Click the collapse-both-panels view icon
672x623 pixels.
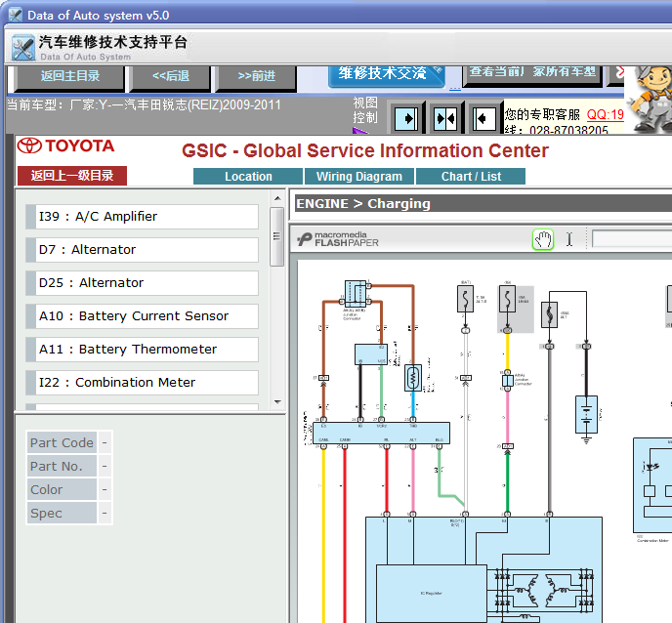(444, 117)
